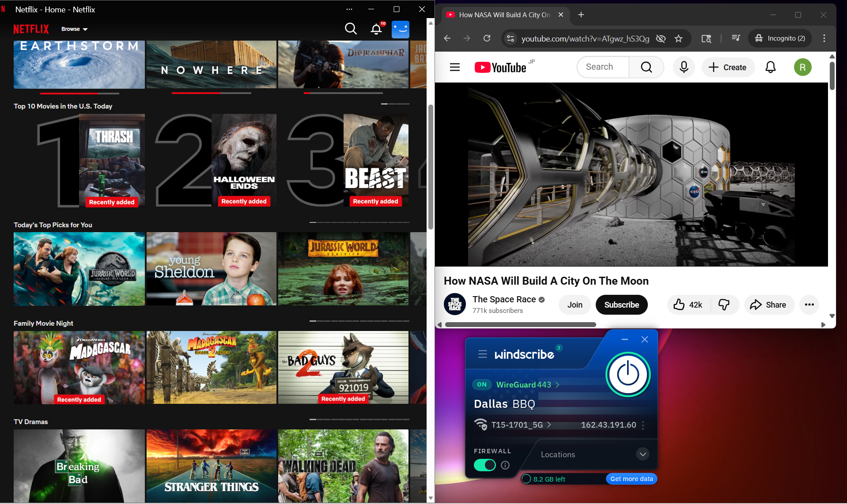The height and width of the screenshot is (504, 847).
Task: Open YouTube account avatar R
Action: (x=803, y=67)
